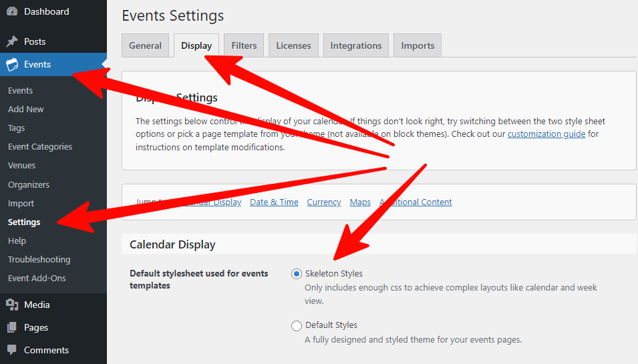The image size is (638, 364).
Task: Open the Licenses tab
Action: pos(293,45)
